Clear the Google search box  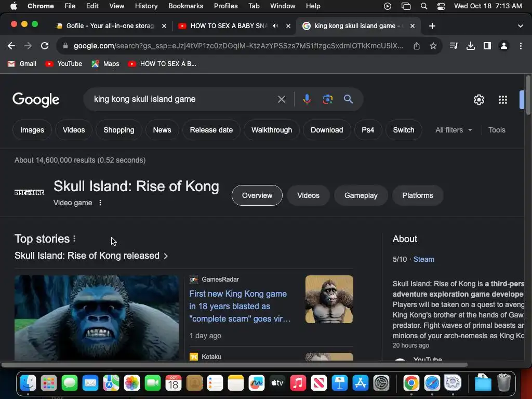click(281, 99)
